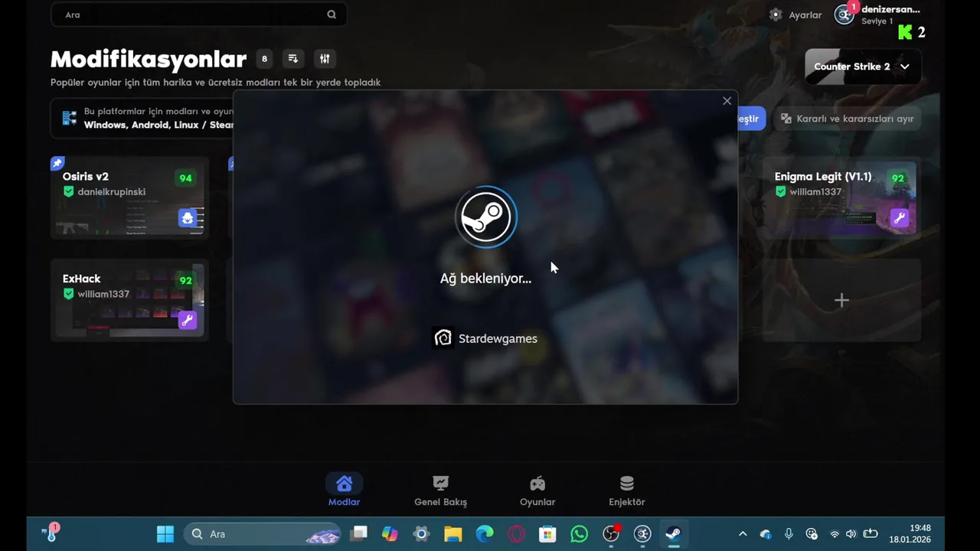980x551 pixels.
Task: Click the william1337 author under Enigma Legit
Action: (815, 192)
